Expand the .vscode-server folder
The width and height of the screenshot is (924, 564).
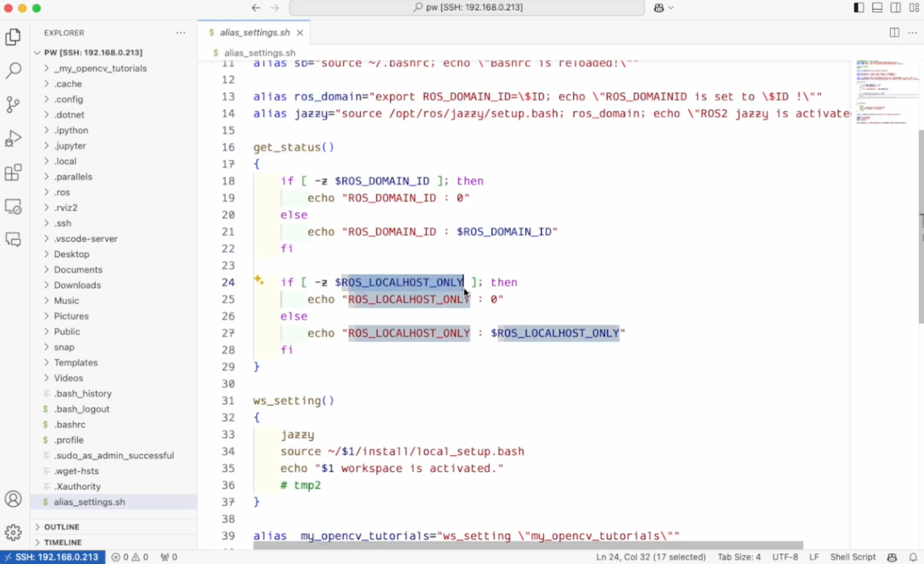point(86,239)
